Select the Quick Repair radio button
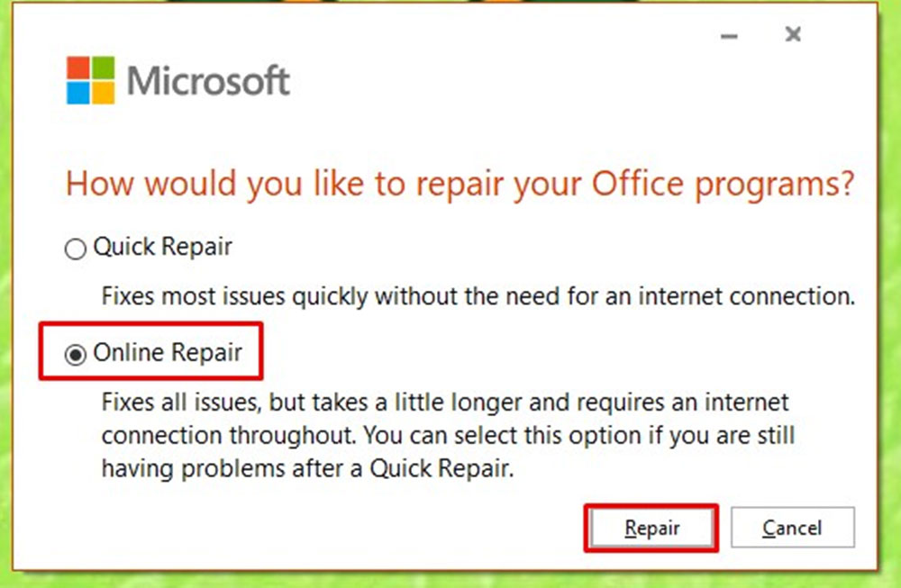The image size is (901, 588). tap(76, 249)
